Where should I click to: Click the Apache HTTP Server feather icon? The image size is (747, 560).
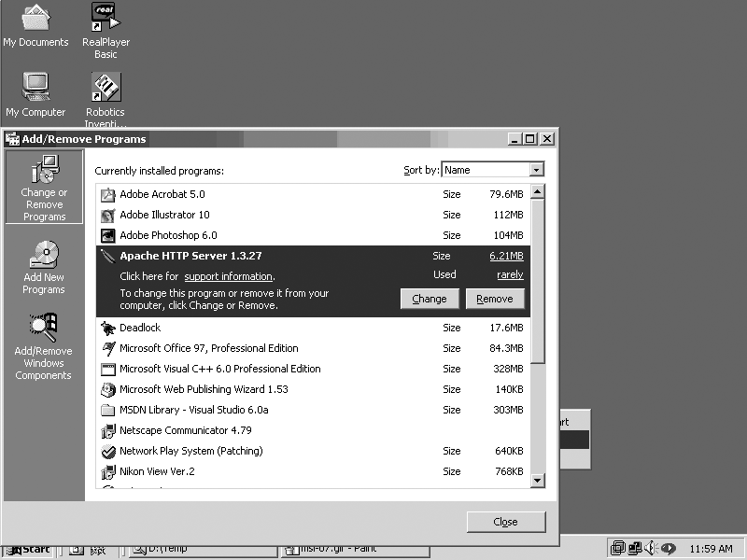pyautogui.click(x=108, y=257)
